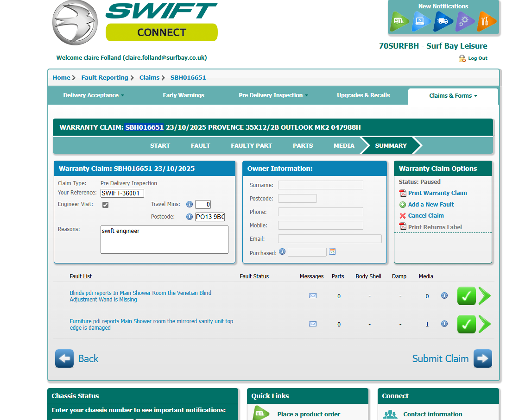
Task: Open the Furniture pdi reports fault link
Action: (x=151, y=325)
